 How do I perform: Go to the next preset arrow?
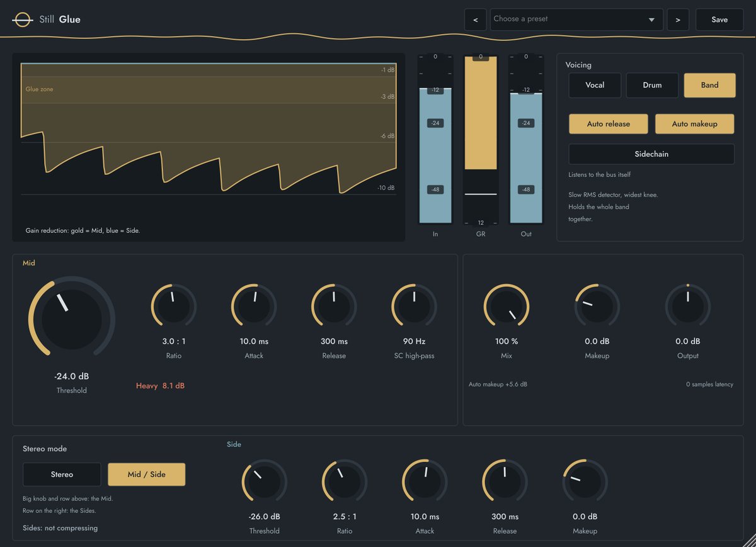[678, 20]
